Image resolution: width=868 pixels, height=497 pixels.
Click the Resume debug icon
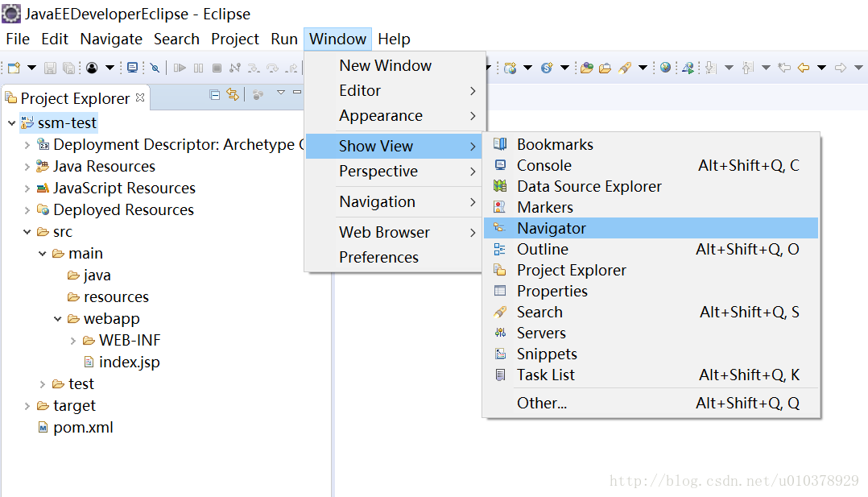180,68
